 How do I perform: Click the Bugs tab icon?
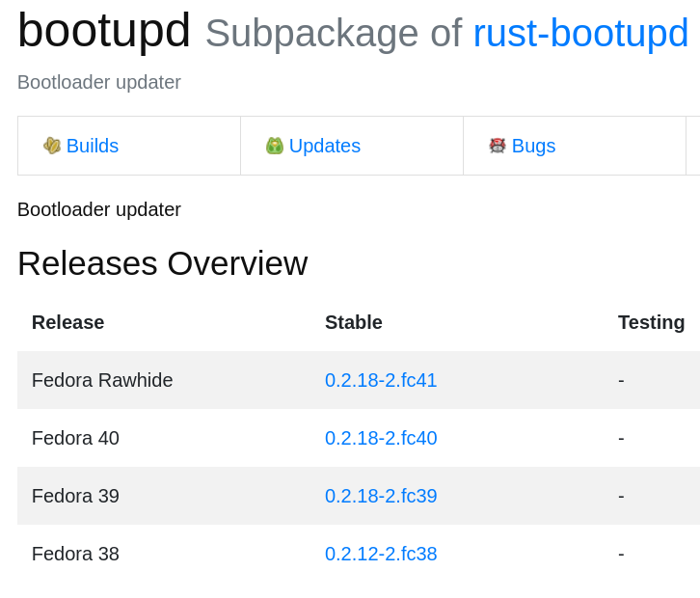(498, 146)
